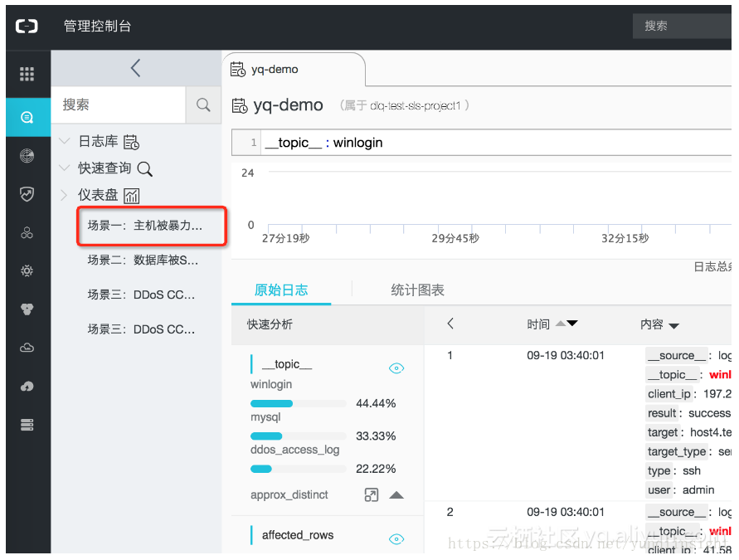The width and height of the screenshot is (739, 560).
Task: Collapse quick analysis panel with left chevron
Action: (x=450, y=324)
